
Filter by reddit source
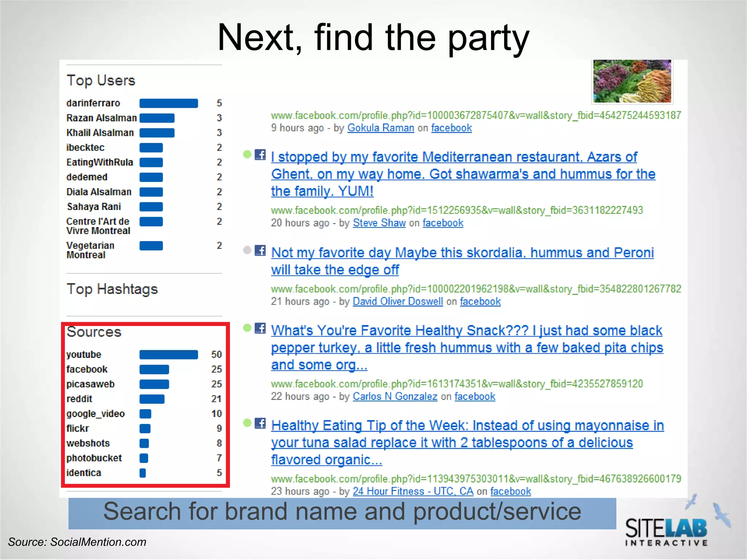pyautogui.click(x=79, y=399)
